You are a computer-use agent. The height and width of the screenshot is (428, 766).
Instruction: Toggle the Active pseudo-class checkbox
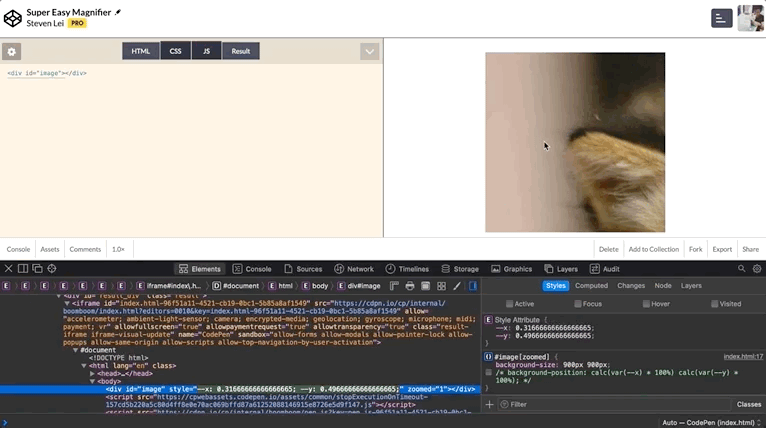tap(510, 304)
